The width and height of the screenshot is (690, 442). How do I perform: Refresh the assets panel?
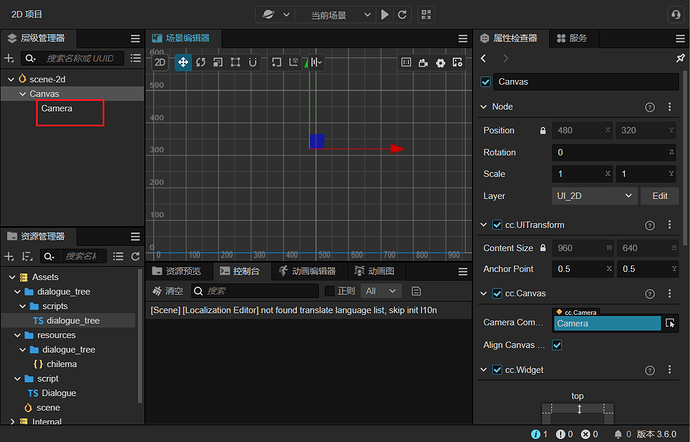pyautogui.click(x=135, y=258)
